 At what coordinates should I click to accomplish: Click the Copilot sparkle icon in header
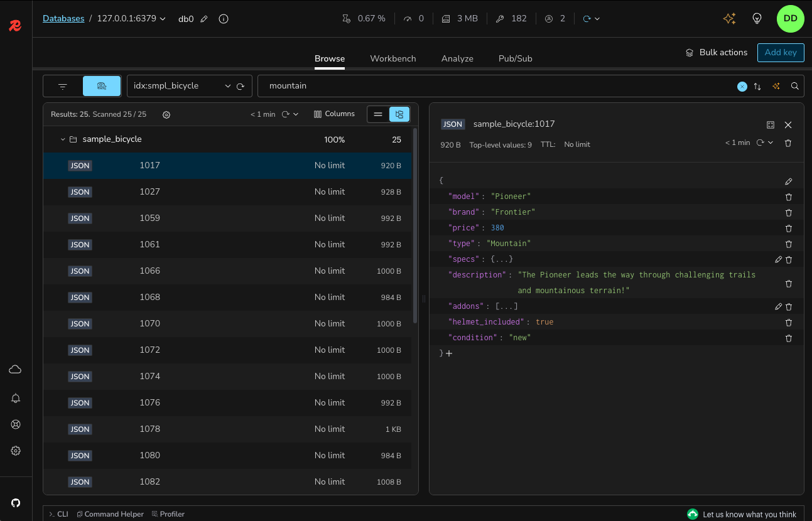click(729, 19)
